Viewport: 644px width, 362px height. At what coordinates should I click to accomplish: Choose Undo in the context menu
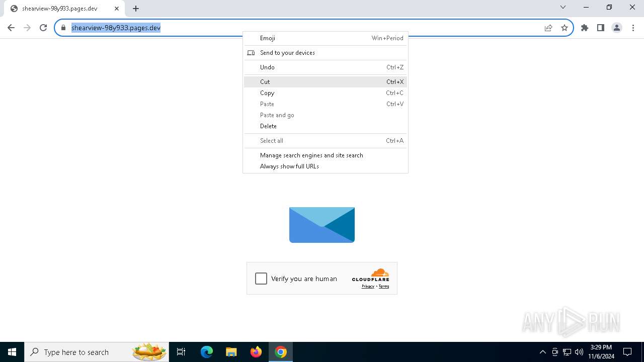pos(326,67)
